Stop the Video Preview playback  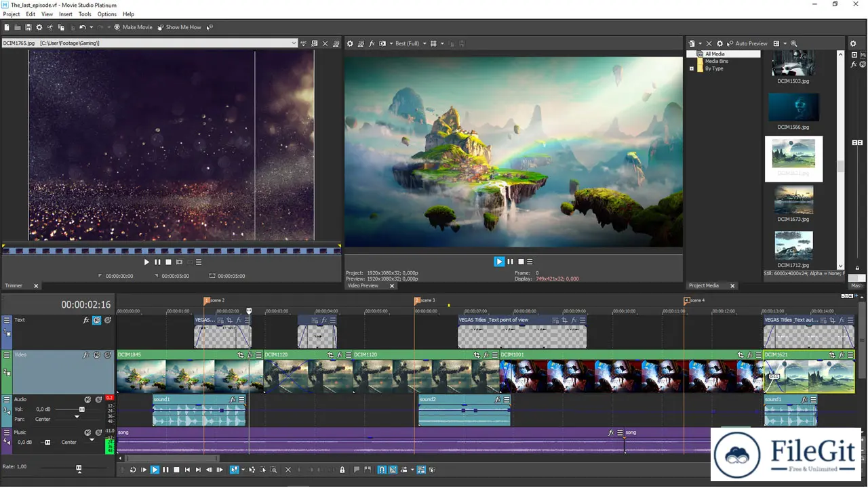(x=521, y=262)
